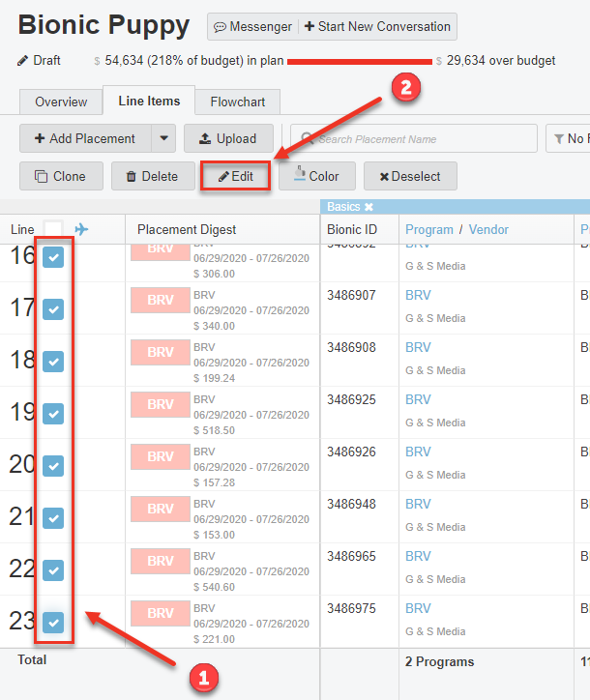The image size is (590, 700).
Task: Switch to the Overview tab
Action: tap(60, 102)
